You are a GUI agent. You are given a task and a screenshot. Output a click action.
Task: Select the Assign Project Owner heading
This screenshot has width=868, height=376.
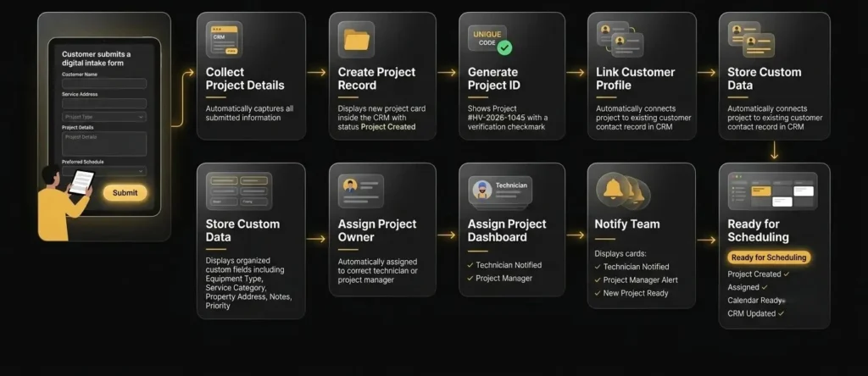tap(377, 230)
